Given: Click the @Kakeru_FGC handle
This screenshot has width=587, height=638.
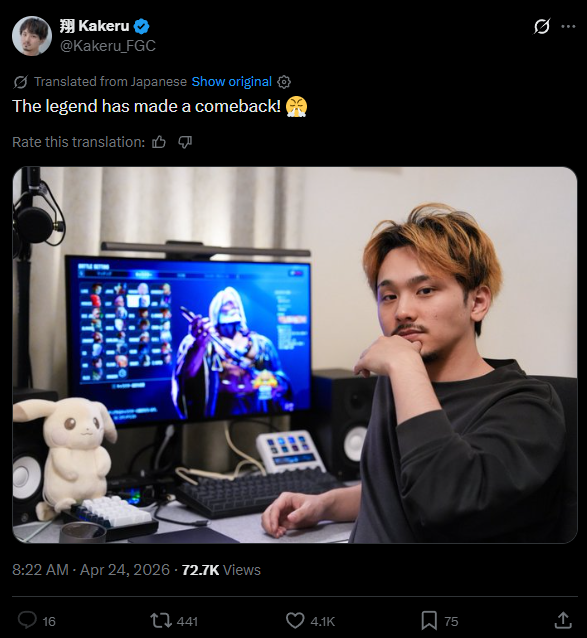Looking at the screenshot, I should pyautogui.click(x=108, y=46).
